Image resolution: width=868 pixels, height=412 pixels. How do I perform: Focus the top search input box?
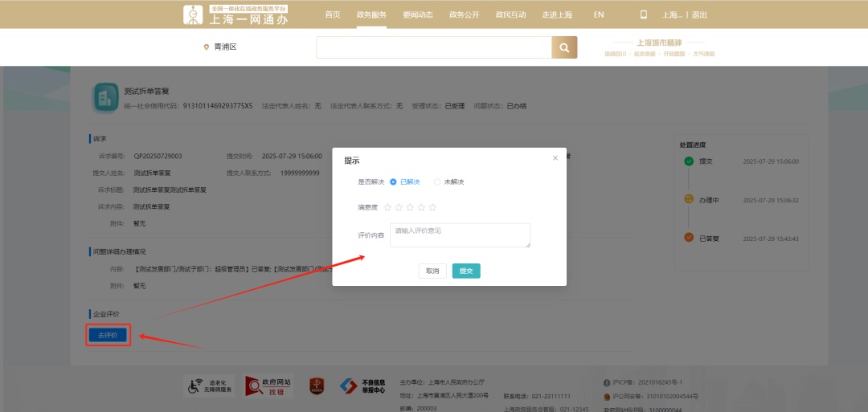click(x=434, y=47)
